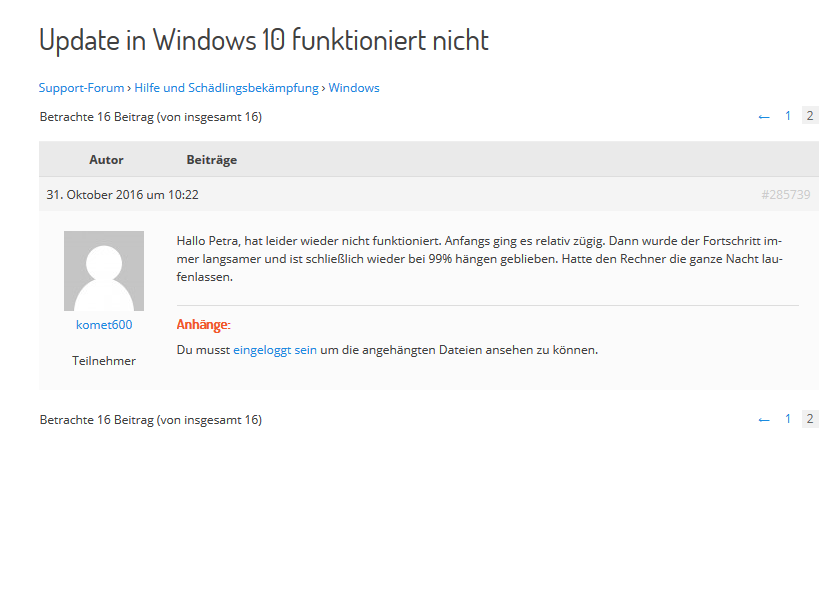
Task: Click the Anhänge heading
Action: (203, 325)
